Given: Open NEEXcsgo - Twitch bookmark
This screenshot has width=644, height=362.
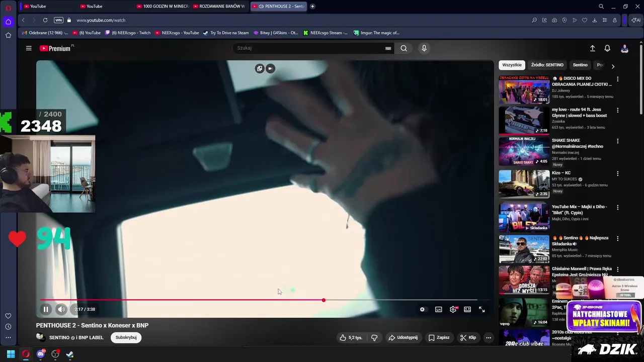Looking at the screenshot, I should click(x=128, y=33).
